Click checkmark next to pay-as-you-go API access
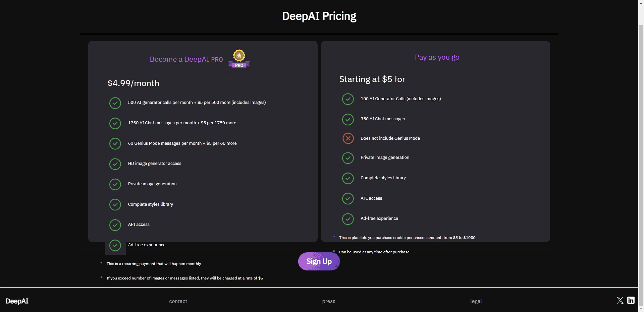Viewport: 644px width, 312px height. click(348, 198)
